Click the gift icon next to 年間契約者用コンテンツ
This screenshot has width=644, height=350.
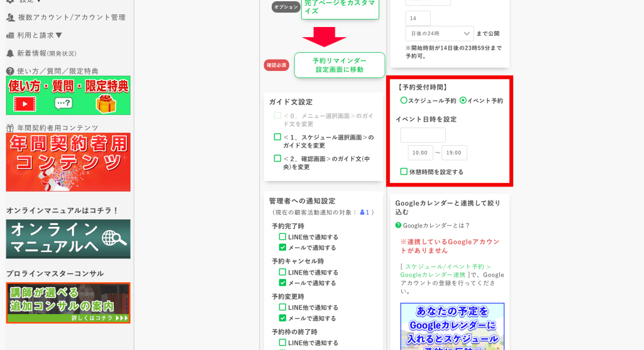10,128
